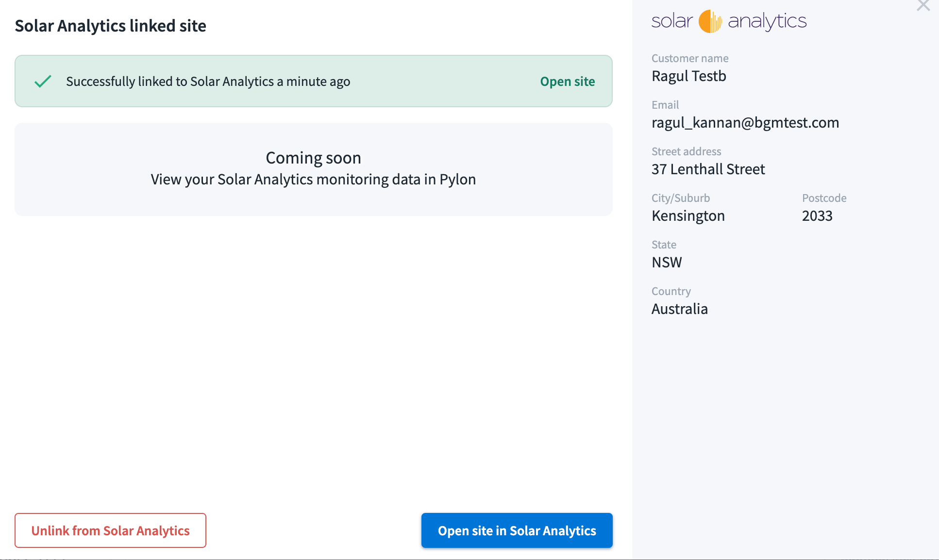Screen dimensions: 939x560
Task: Click the View your monitoring data text
Action: pyautogui.click(x=313, y=179)
